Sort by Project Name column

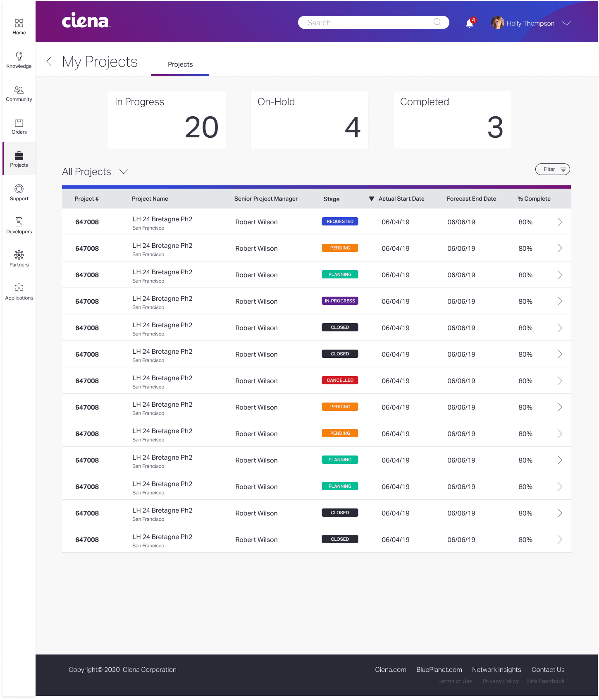click(x=150, y=199)
